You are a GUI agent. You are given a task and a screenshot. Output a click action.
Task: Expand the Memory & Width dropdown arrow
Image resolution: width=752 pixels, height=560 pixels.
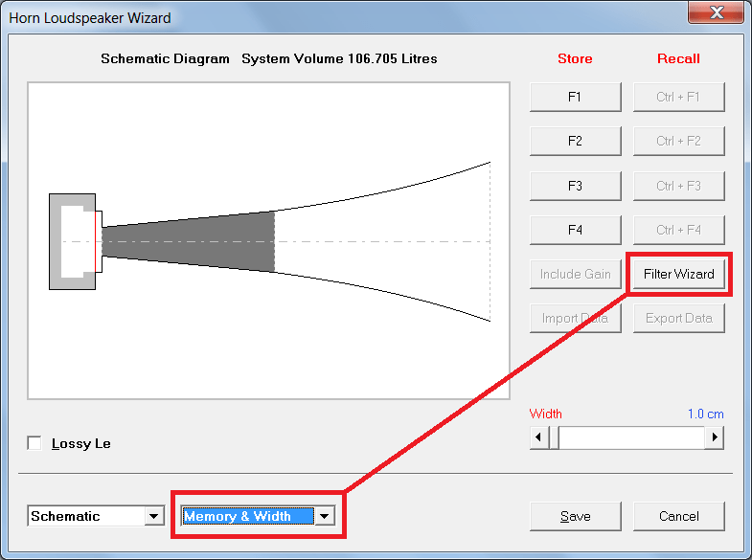coord(325,516)
